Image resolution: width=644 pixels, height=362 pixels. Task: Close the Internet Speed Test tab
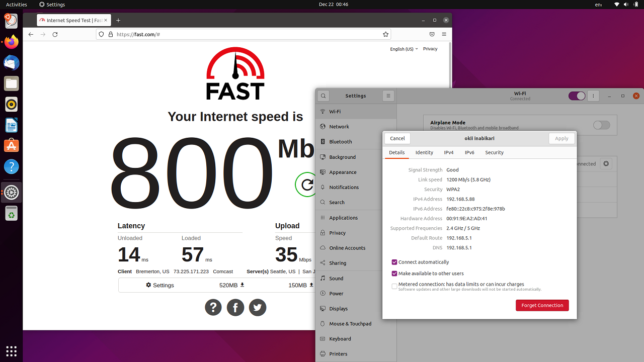[x=105, y=20]
